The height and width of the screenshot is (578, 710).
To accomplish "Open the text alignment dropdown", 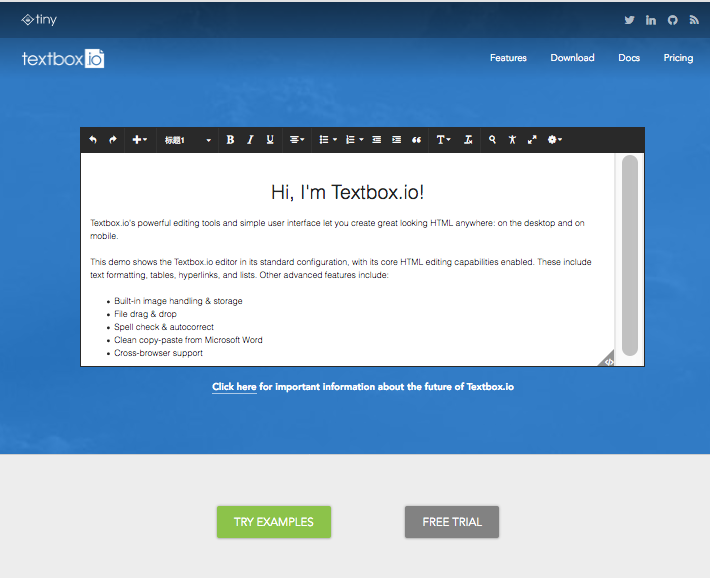I will 297,140.
